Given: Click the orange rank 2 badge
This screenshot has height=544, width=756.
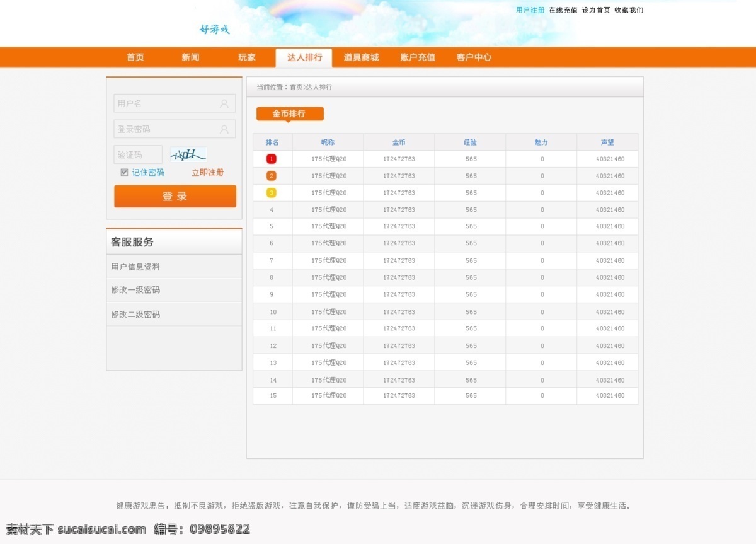Looking at the screenshot, I should point(272,176).
